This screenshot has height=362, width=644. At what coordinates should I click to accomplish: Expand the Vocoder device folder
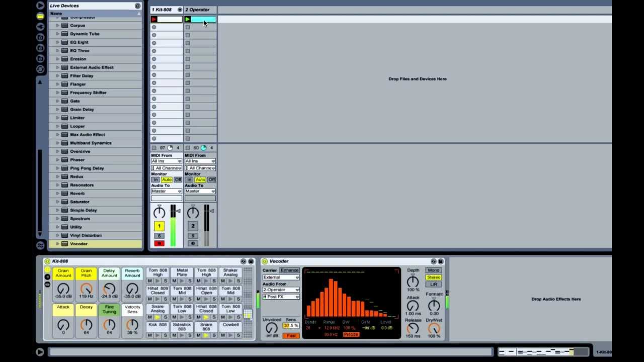click(58, 244)
